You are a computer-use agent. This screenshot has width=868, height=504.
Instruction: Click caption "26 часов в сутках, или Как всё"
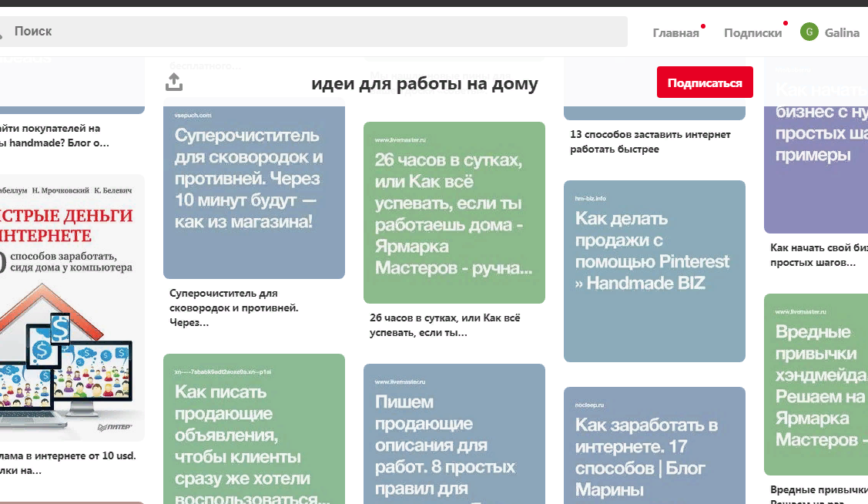click(445, 325)
